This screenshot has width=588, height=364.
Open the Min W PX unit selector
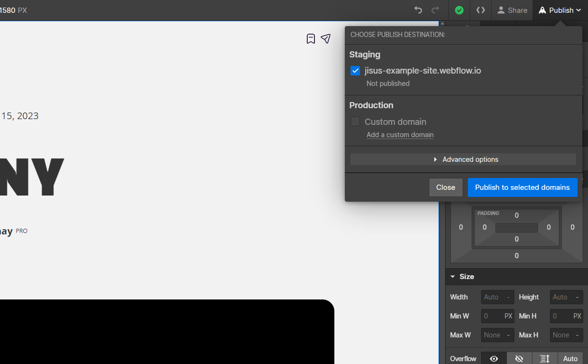coord(508,316)
